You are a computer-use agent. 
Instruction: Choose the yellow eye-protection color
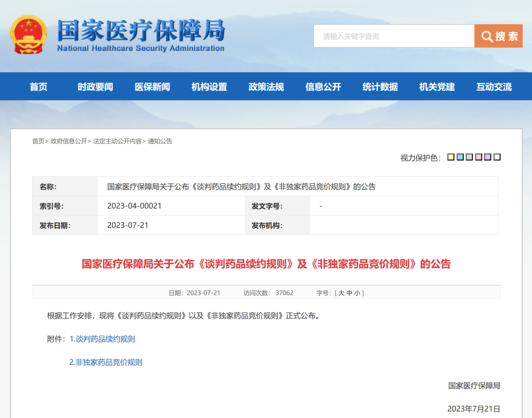point(451,157)
